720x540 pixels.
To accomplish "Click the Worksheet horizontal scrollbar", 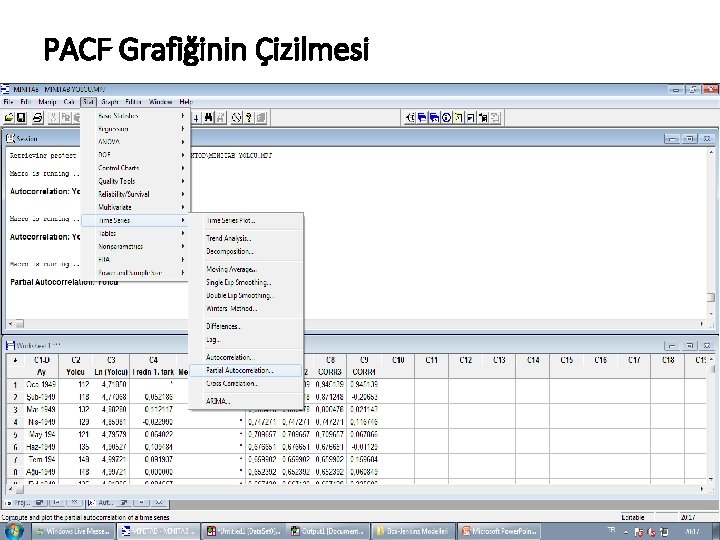I will tap(357, 489).
